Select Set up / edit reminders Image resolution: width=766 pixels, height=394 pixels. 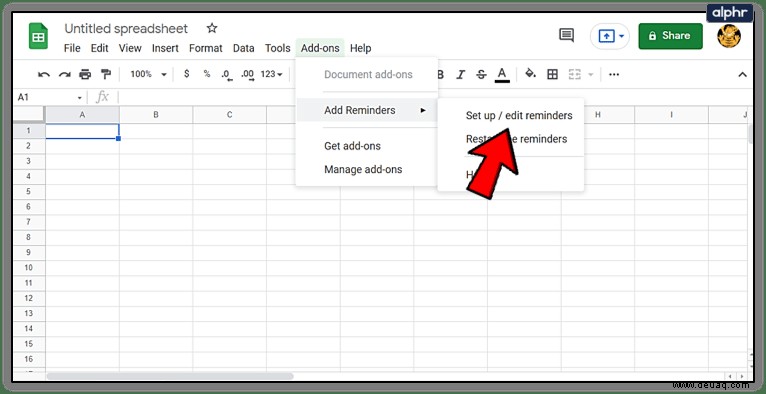[x=519, y=116]
